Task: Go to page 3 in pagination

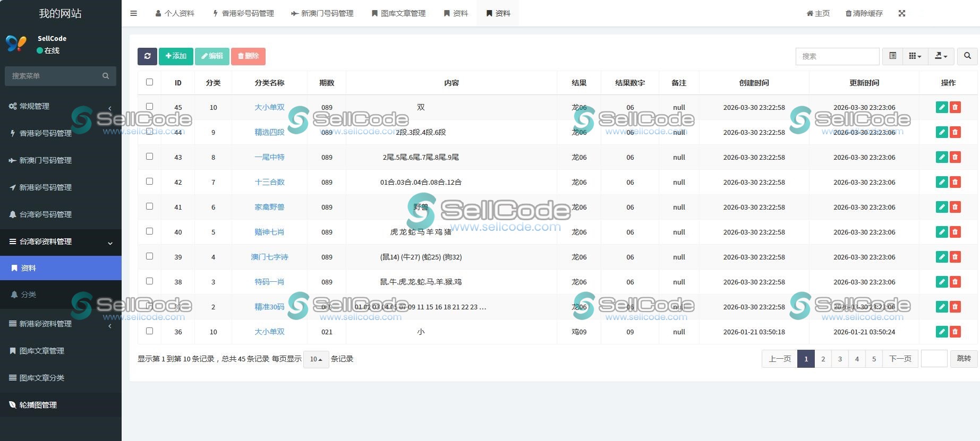Action: point(840,359)
